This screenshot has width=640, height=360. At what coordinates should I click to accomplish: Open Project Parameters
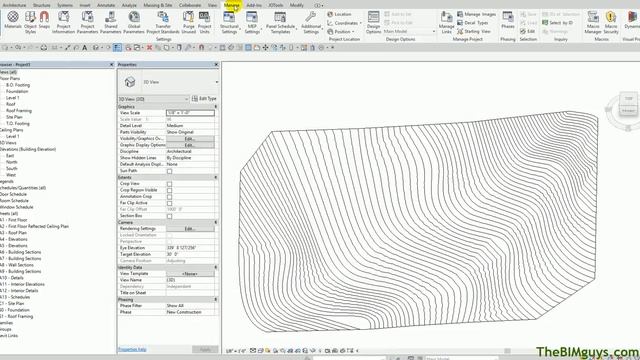(x=87, y=22)
